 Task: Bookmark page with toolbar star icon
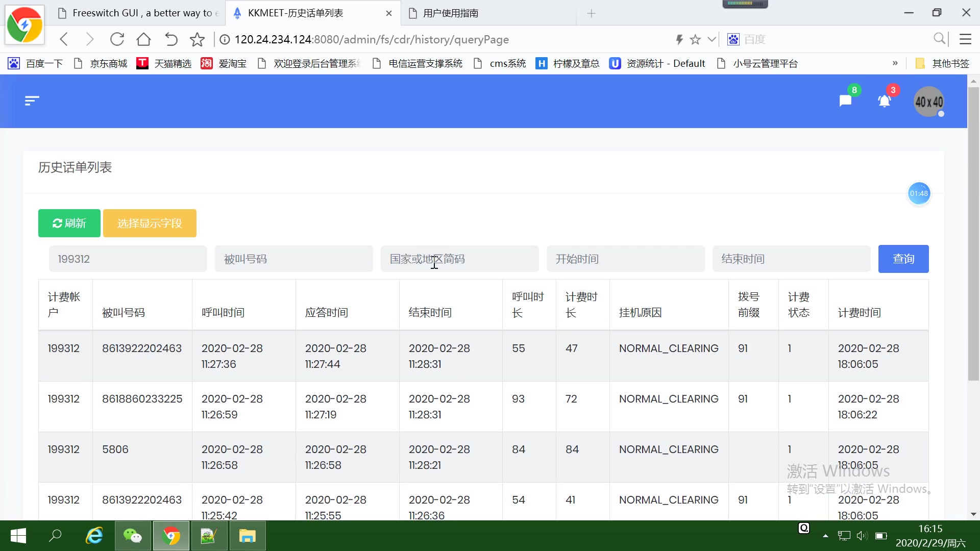pyautogui.click(x=197, y=39)
